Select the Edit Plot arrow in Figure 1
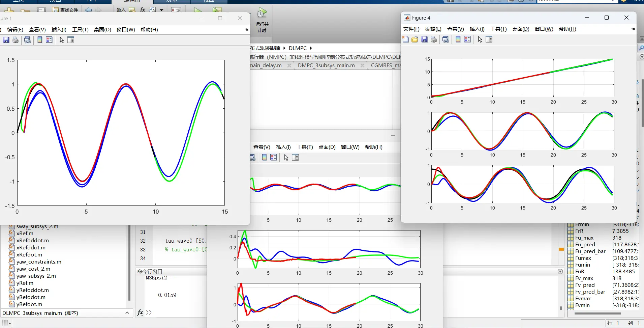 (62, 40)
